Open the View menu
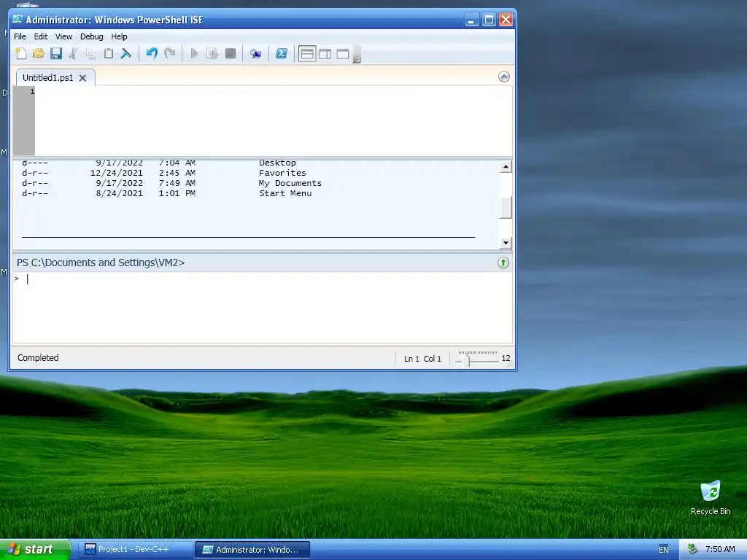 coord(63,36)
